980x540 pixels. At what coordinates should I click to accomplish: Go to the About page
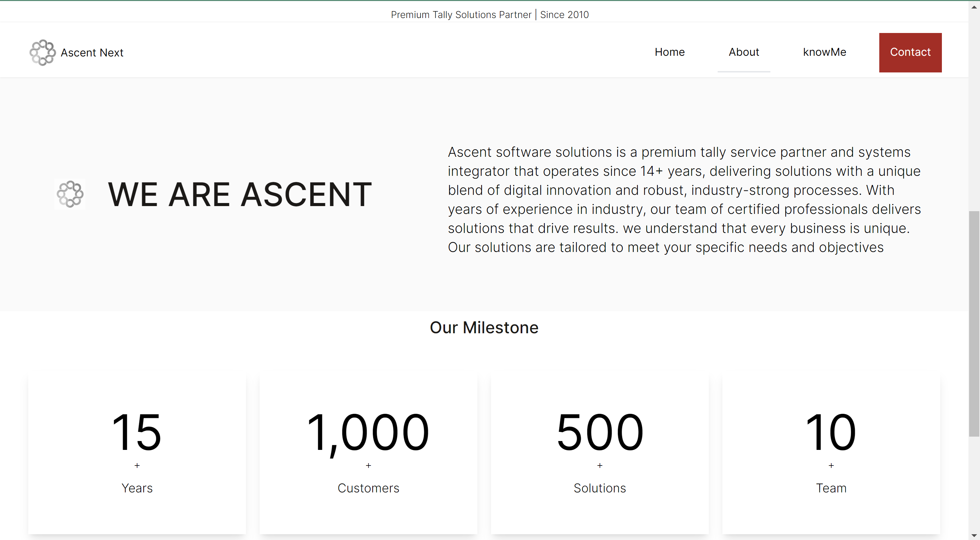click(744, 52)
